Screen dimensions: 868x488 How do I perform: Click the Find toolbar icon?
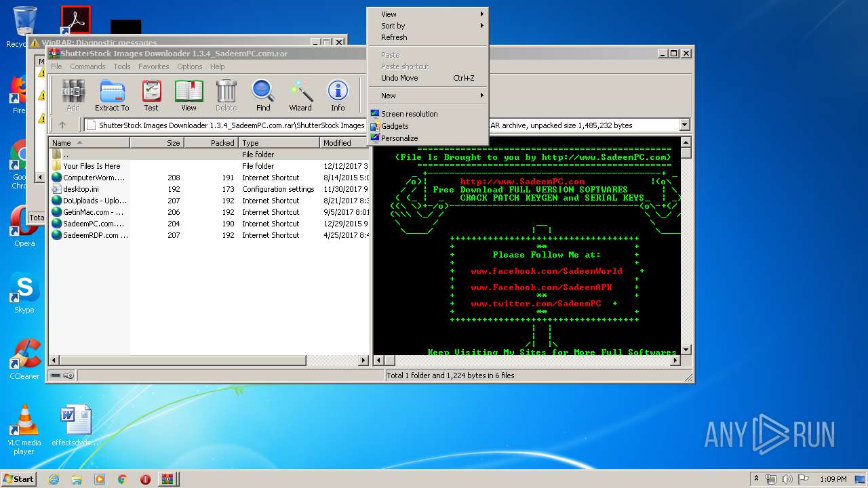pos(263,96)
